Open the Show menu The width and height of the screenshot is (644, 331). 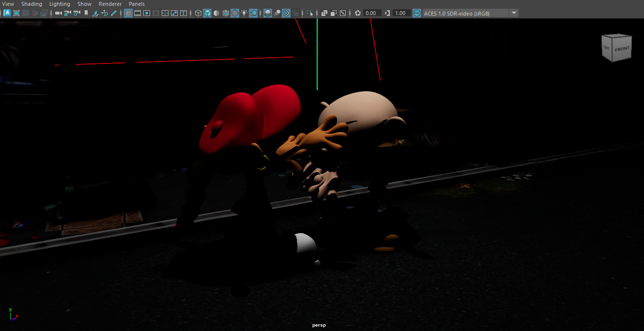pos(84,4)
